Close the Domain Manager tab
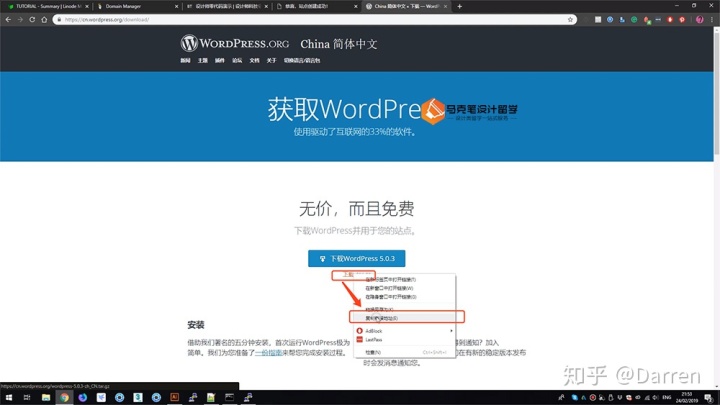 (176, 6)
